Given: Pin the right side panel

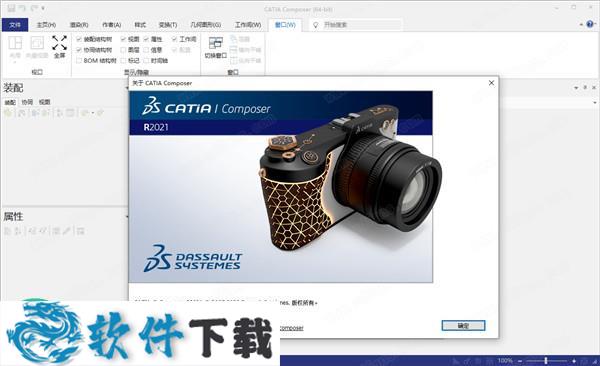Looking at the screenshot, I should [x=585, y=88].
